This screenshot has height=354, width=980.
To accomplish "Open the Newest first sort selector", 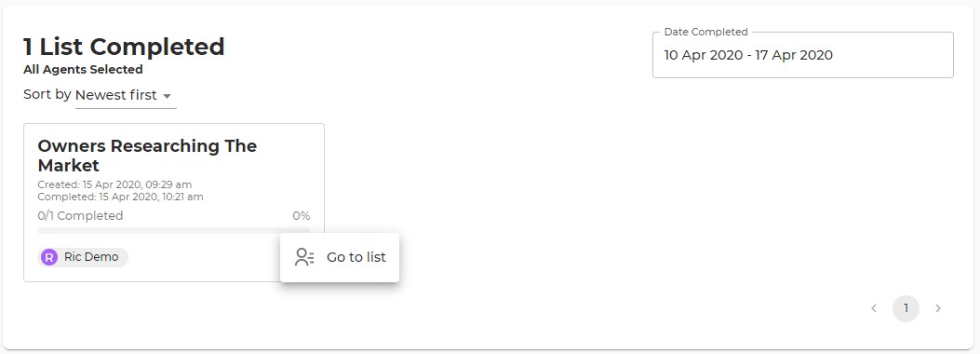I will tap(126, 96).
